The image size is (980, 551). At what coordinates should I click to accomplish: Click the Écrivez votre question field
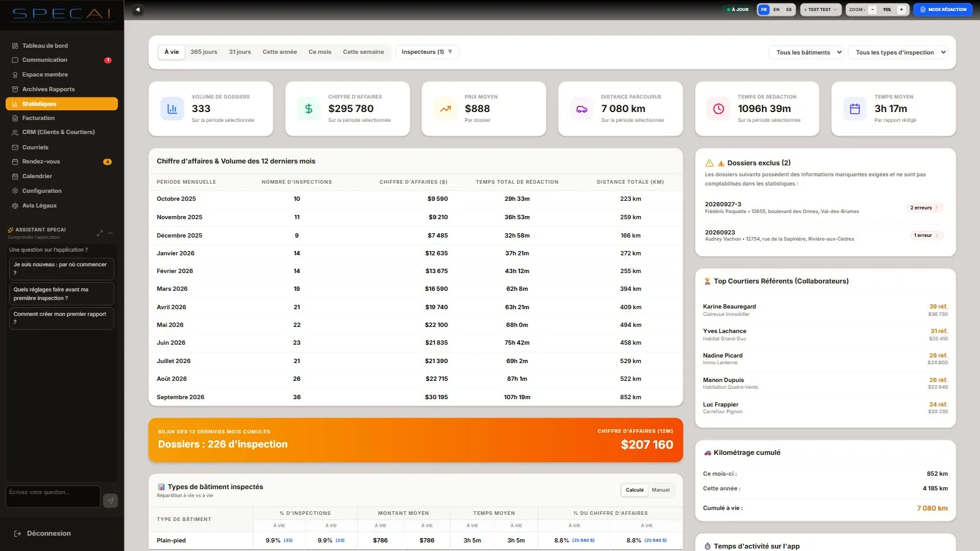click(53, 497)
